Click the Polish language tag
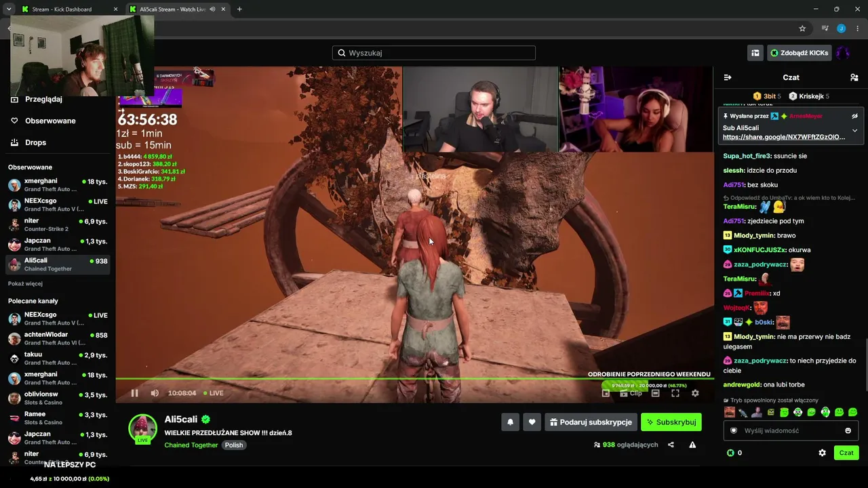The height and width of the screenshot is (488, 868). tap(234, 445)
